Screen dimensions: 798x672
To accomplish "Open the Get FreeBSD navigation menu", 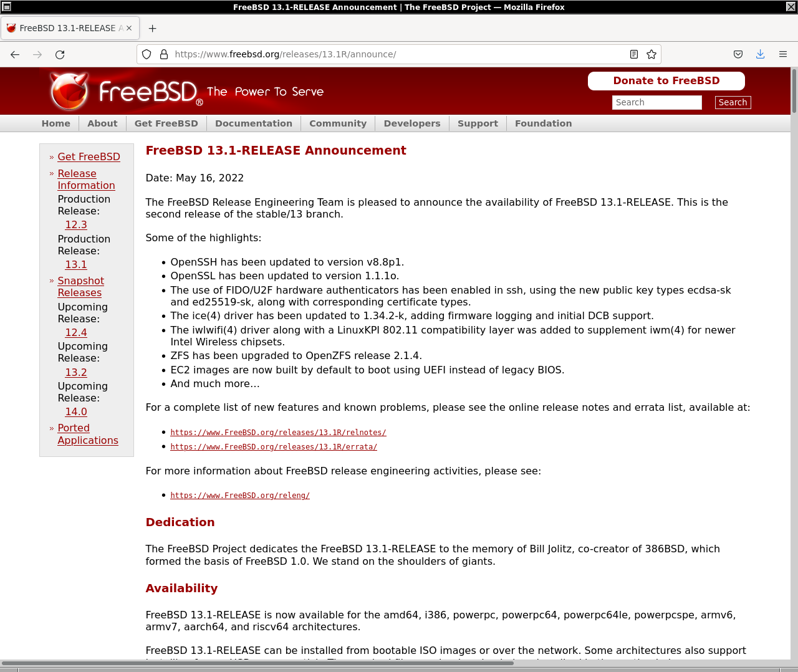I will pos(166,123).
